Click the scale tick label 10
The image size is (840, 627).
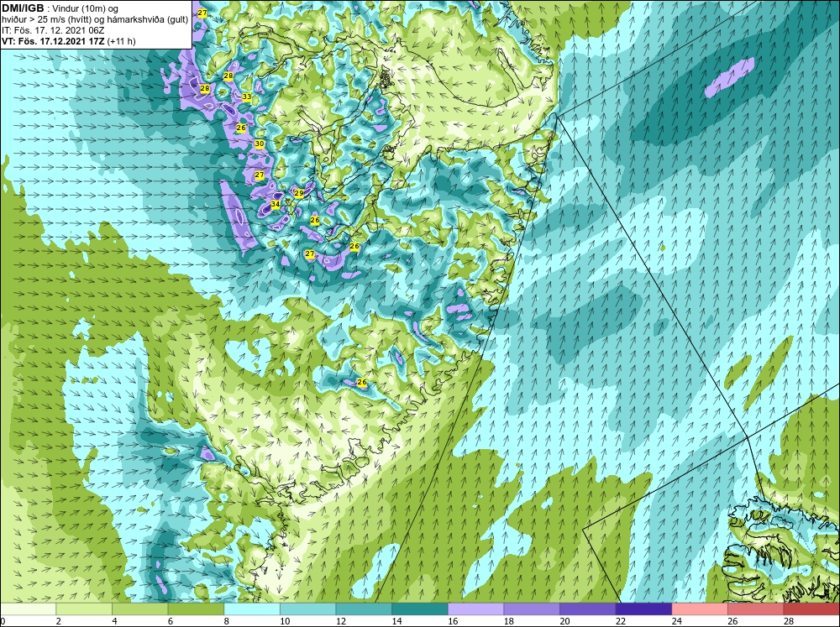pyautogui.click(x=285, y=621)
